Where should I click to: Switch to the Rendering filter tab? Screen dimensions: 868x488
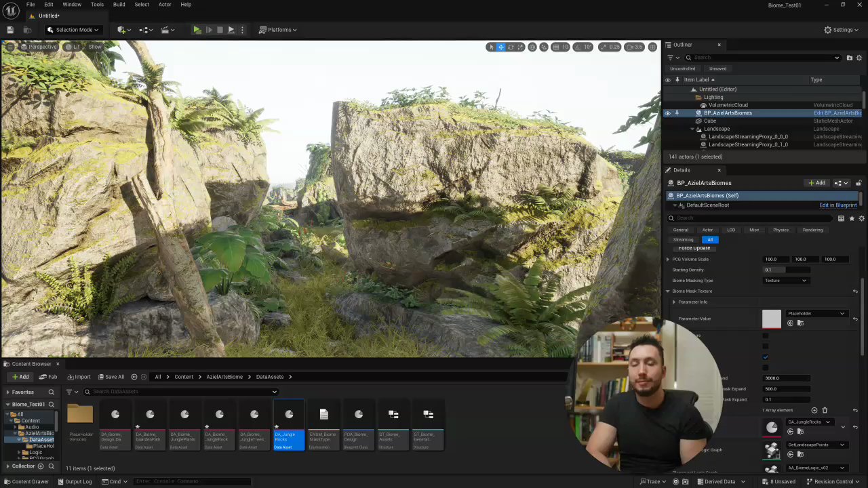click(x=812, y=230)
